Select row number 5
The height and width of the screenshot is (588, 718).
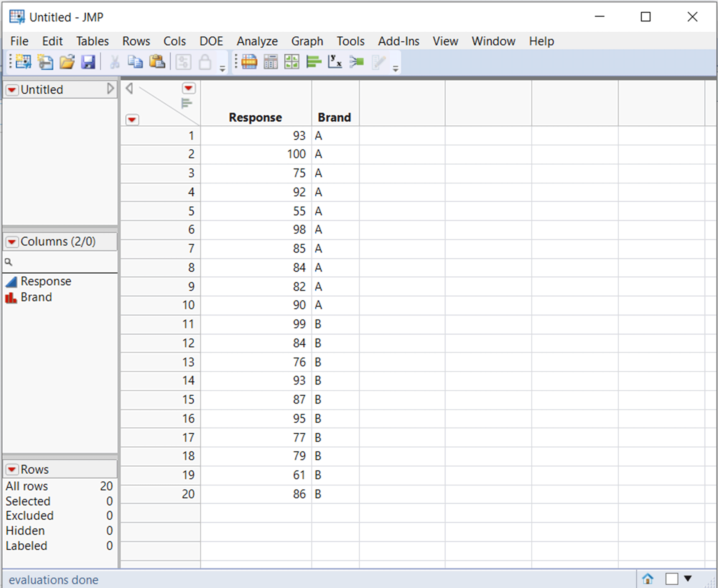click(x=160, y=211)
